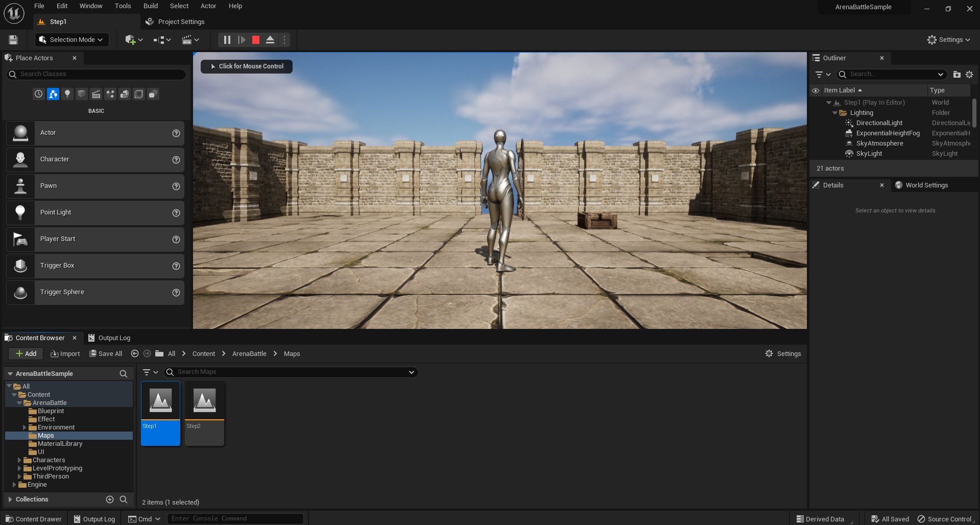Image resolution: width=980 pixels, height=525 pixels.
Task: Select the Basic category icon in Place Actors
Action: coord(53,94)
